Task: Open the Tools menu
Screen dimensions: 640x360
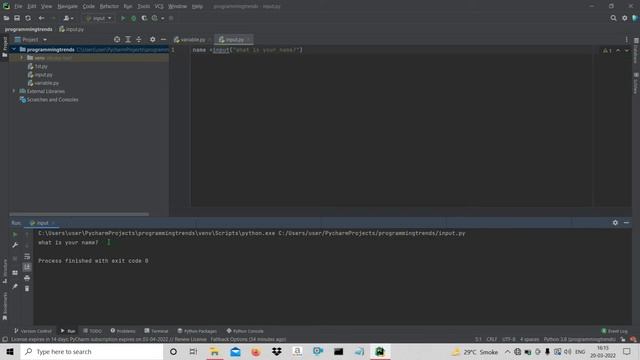Action: pyautogui.click(x=143, y=7)
